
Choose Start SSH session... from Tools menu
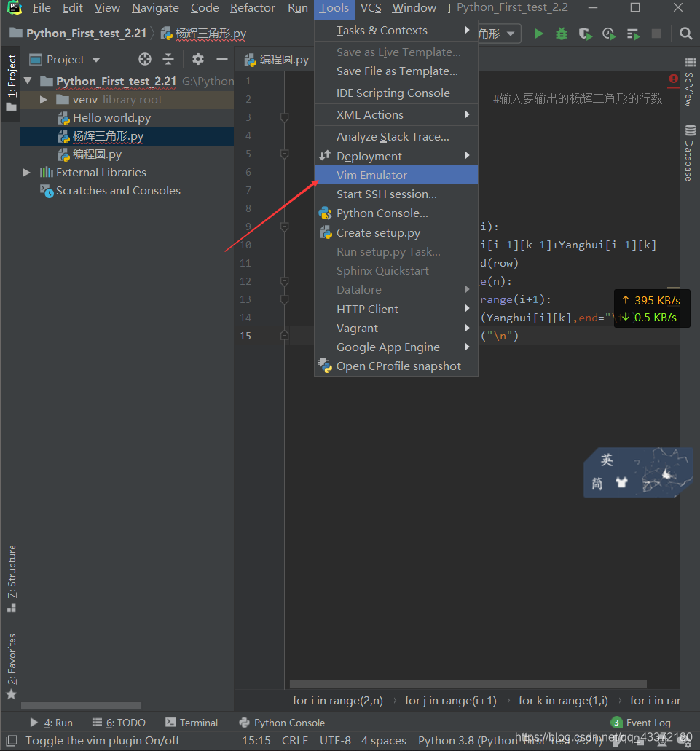pos(396,194)
